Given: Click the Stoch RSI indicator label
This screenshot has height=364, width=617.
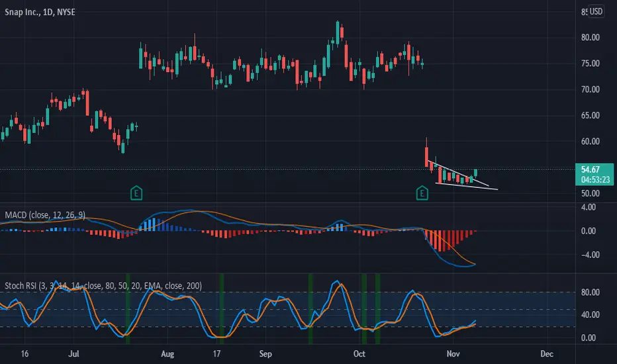Looking at the screenshot, I should click(x=103, y=286).
